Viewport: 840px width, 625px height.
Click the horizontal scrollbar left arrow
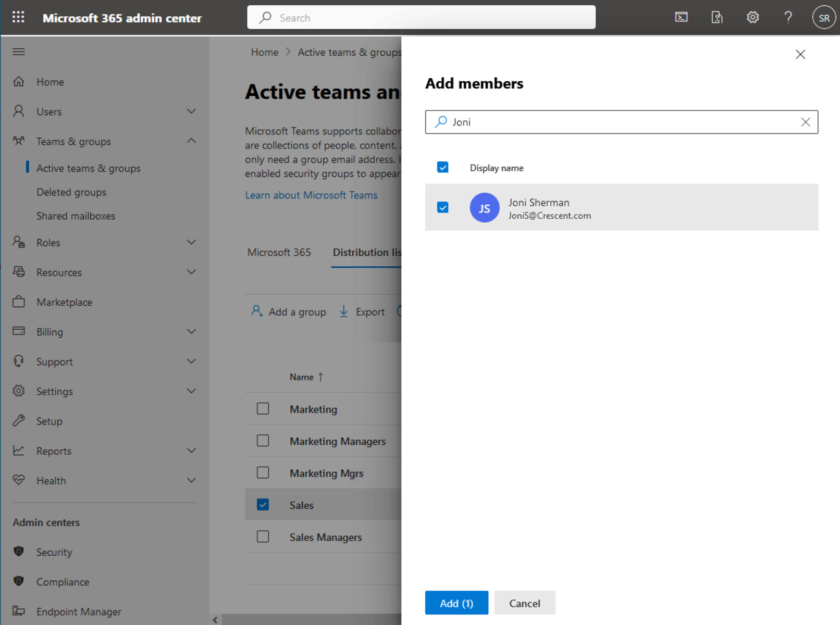click(x=215, y=620)
